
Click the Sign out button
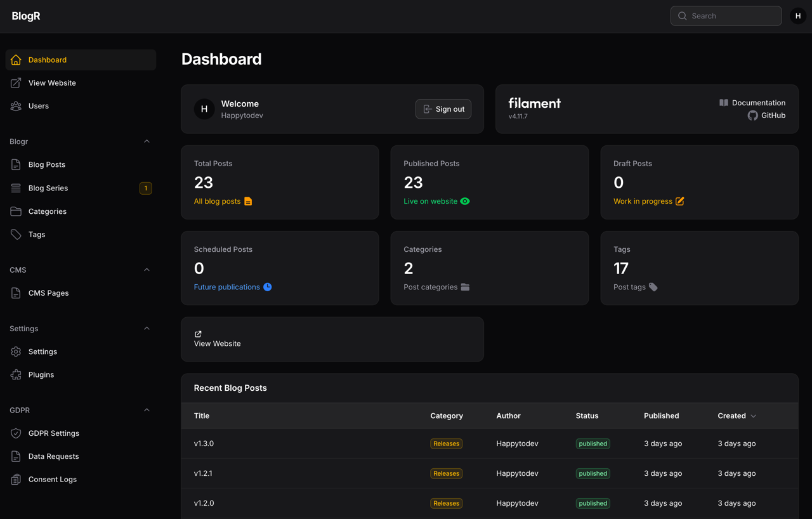[443, 109]
